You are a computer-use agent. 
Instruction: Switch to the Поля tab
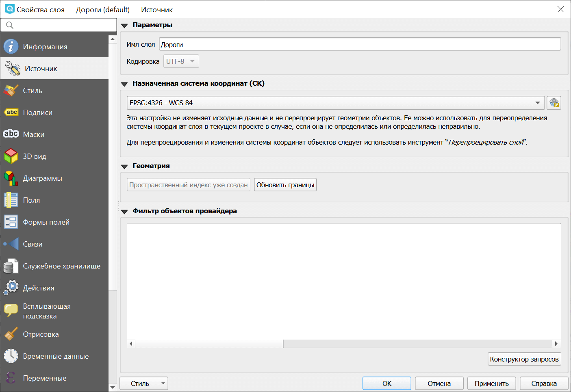click(31, 200)
